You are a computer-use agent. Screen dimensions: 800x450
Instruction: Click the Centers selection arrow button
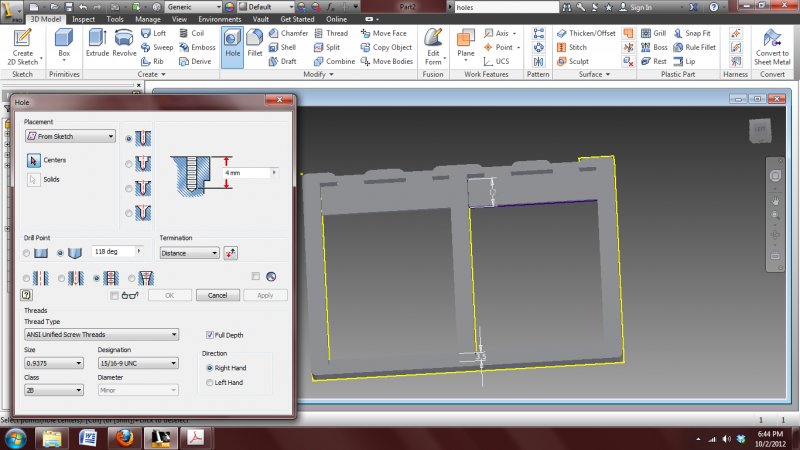point(34,160)
